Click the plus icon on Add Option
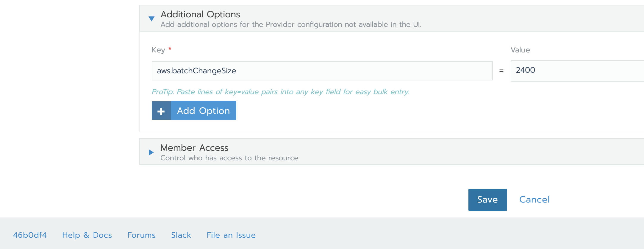Screen dimensions: 644x249 pos(161,111)
